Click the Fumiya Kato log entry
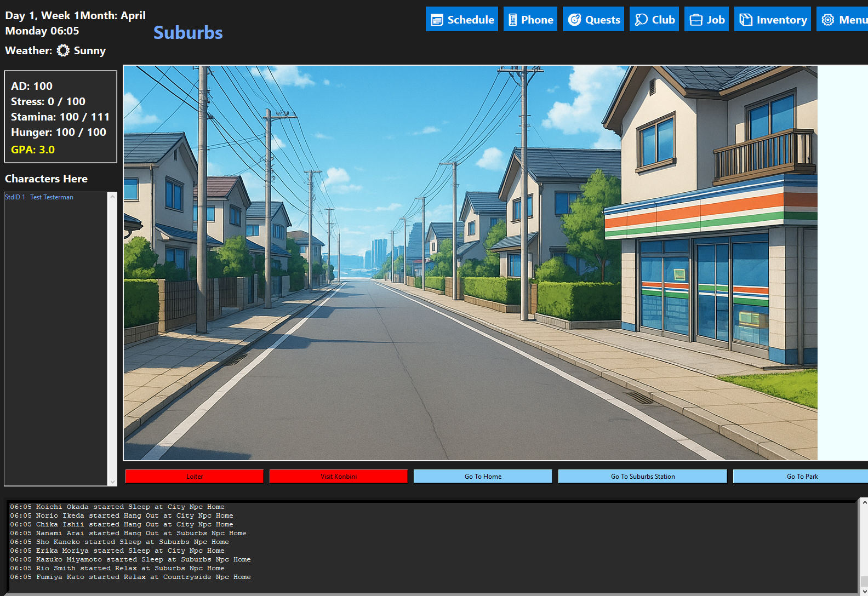The image size is (868, 596). [x=130, y=577]
